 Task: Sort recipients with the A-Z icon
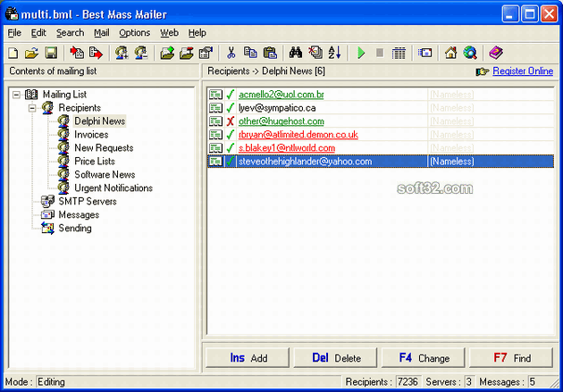tap(334, 53)
